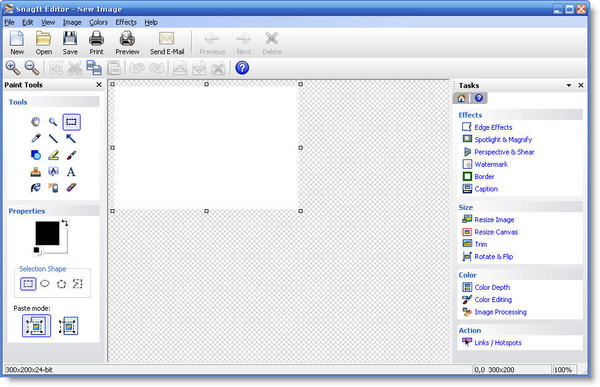Select the Line tool
Viewport: 600px width, 387px height.
tap(53, 138)
